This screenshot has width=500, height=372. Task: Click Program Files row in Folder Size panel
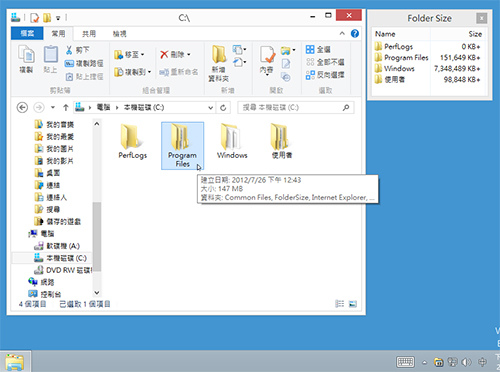(x=428, y=58)
